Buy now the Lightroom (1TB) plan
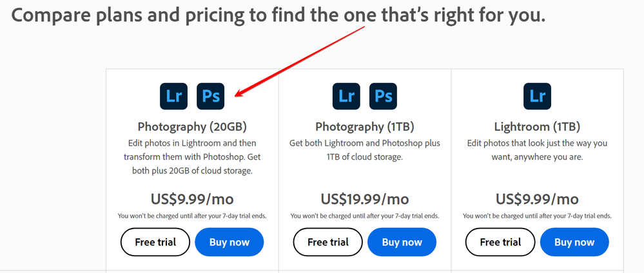 tap(574, 242)
